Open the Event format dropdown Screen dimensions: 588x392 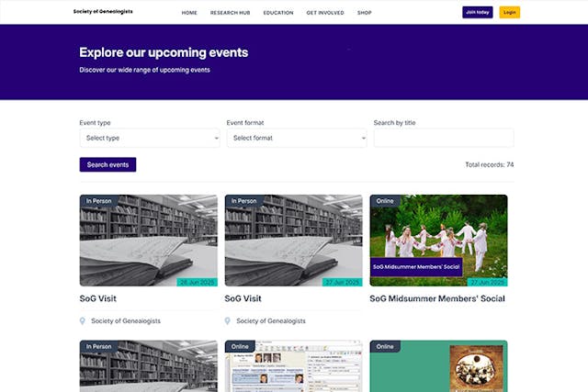click(x=297, y=138)
